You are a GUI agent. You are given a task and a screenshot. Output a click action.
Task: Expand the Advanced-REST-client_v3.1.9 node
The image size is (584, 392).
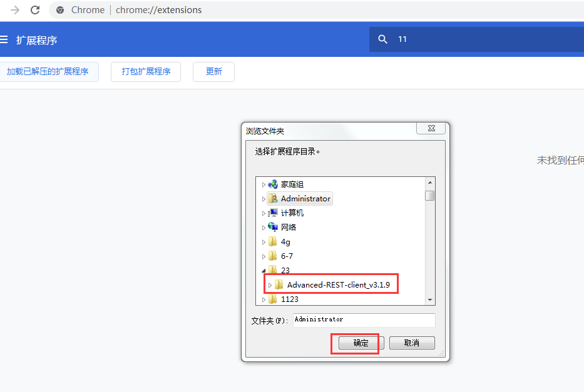(x=270, y=285)
